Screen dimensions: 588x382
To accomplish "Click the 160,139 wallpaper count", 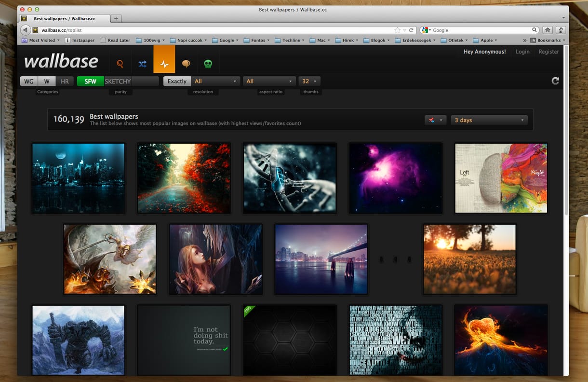I will [69, 119].
